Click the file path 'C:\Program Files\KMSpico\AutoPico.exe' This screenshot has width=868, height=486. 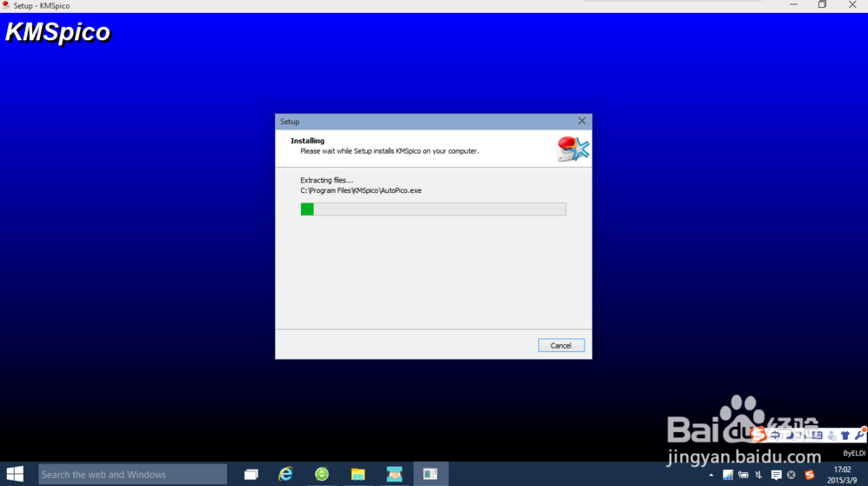(361, 190)
